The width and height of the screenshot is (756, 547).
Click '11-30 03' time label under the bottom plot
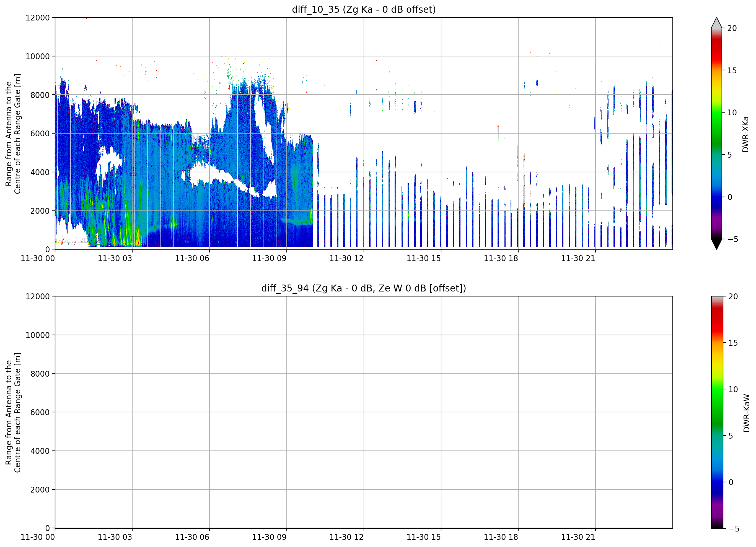tap(115, 537)
